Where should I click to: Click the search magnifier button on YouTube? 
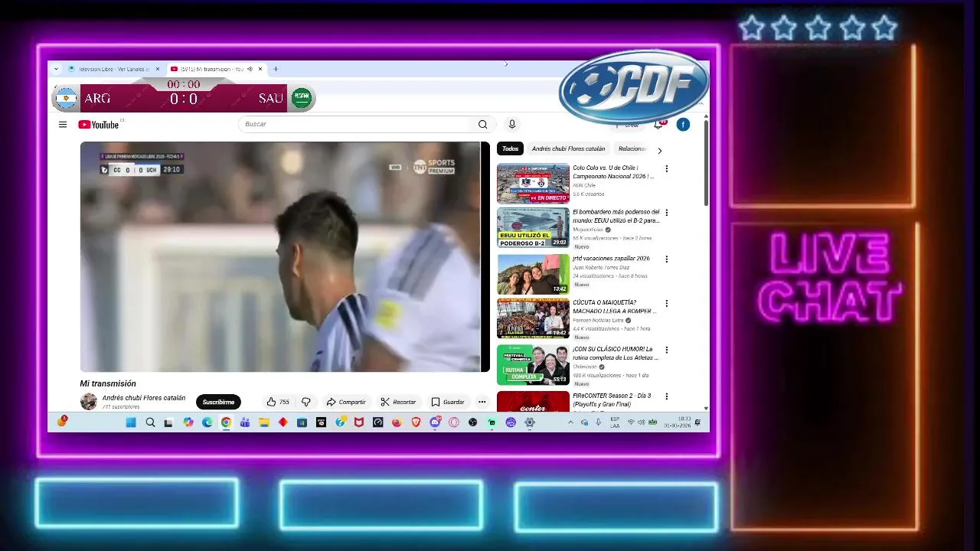tap(482, 124)
